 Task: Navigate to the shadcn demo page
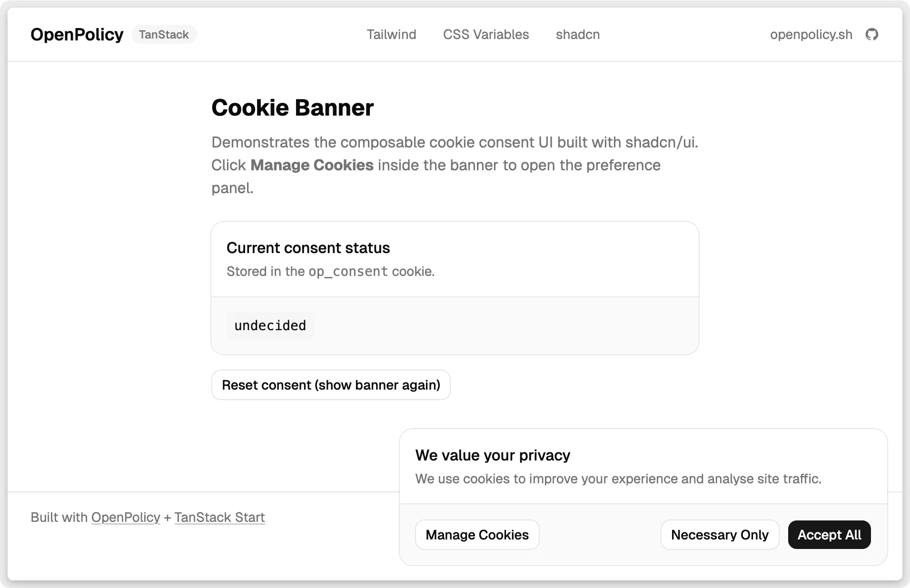(x=577, y=34)
